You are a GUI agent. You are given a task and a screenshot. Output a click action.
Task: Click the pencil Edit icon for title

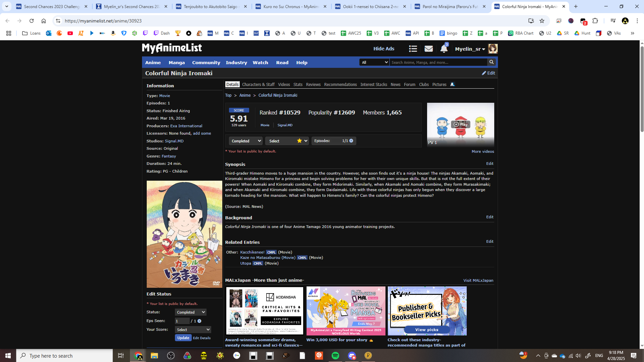489,73
